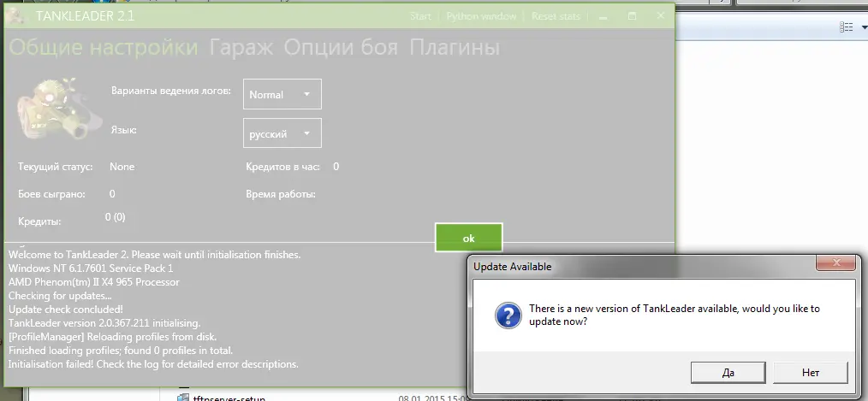
Task: Open the Normal logging variant dropdown
Action: tap(282, 95)
